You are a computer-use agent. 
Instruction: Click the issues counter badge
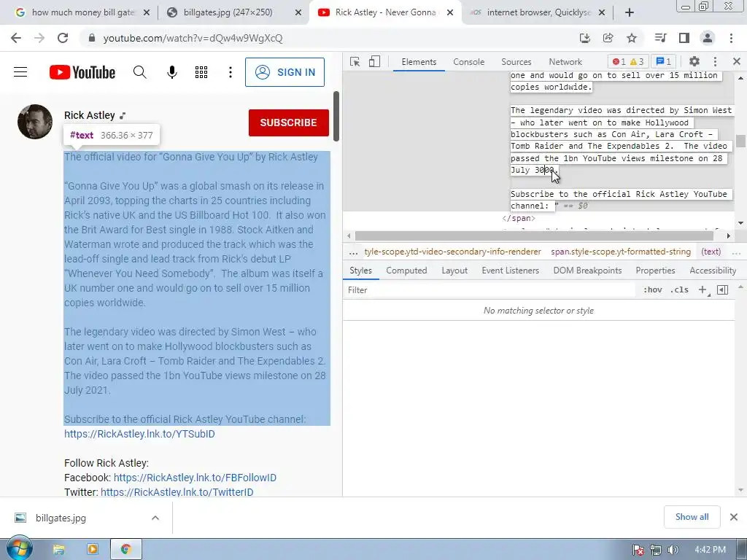pyautogui.click(x=664, y=61)
